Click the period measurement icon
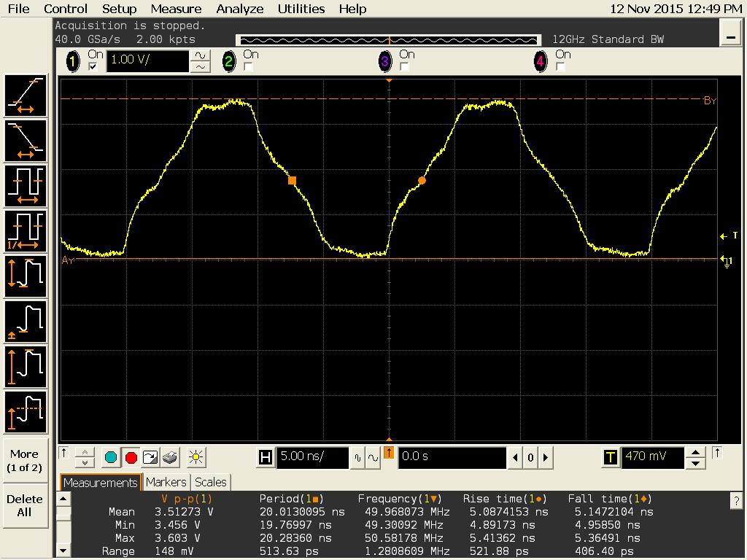The image size is (747, 560). [x=26, y=186]
